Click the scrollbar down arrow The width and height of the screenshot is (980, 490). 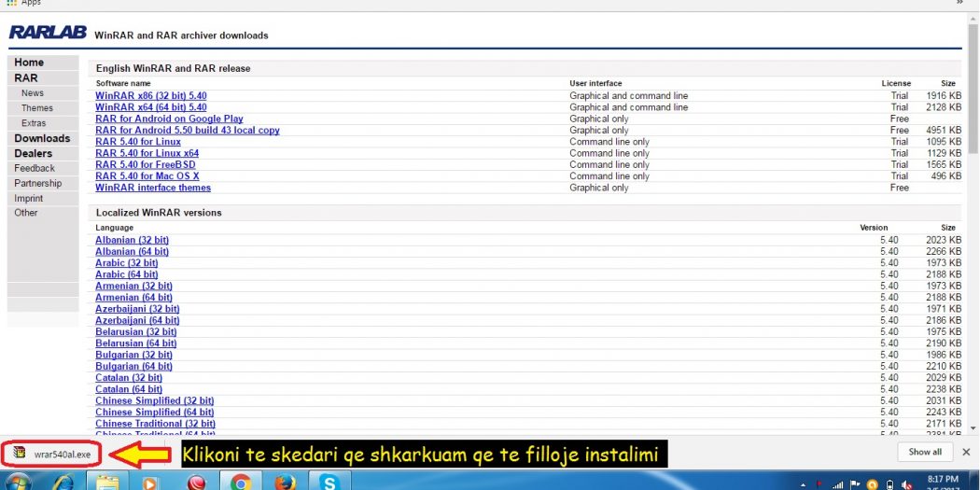(x=973, y=428)
